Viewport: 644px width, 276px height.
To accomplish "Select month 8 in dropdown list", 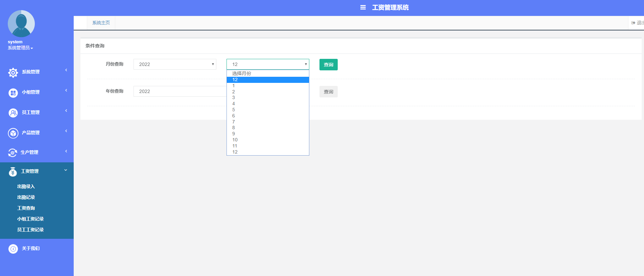I will coord(268,128).
